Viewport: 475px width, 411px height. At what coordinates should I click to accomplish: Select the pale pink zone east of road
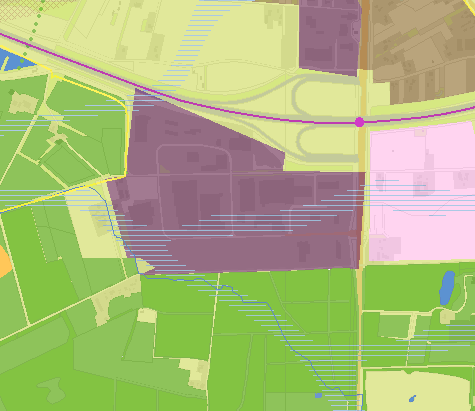[422, 192]
